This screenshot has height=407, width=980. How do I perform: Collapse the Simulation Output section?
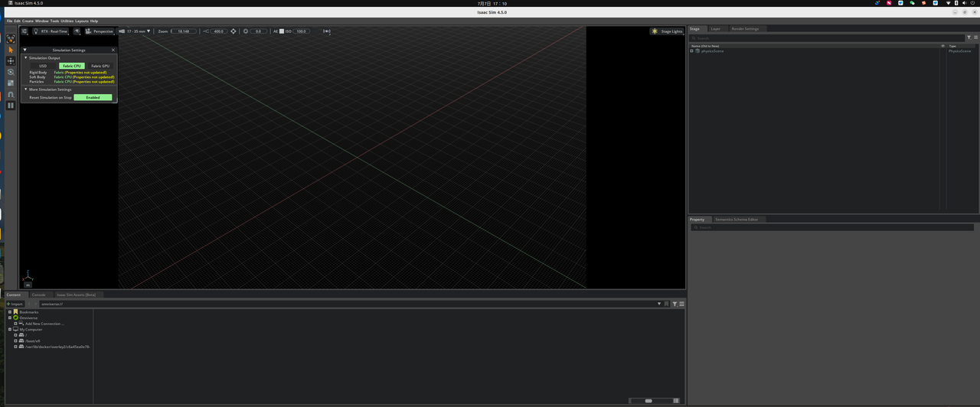(25, 58)
